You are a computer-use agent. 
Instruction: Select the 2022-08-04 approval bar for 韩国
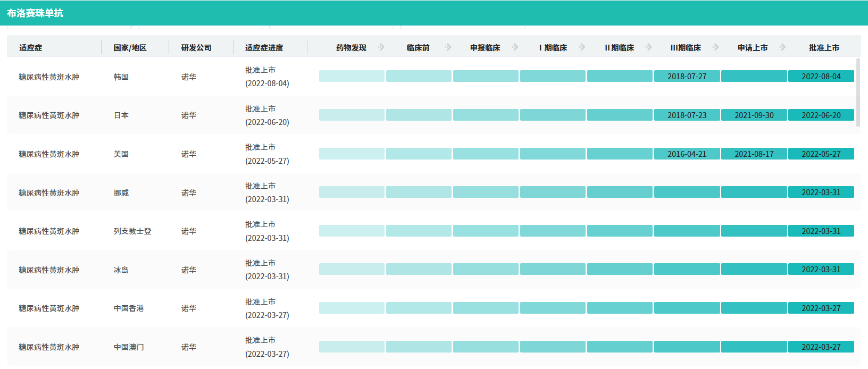click(821, 77)
